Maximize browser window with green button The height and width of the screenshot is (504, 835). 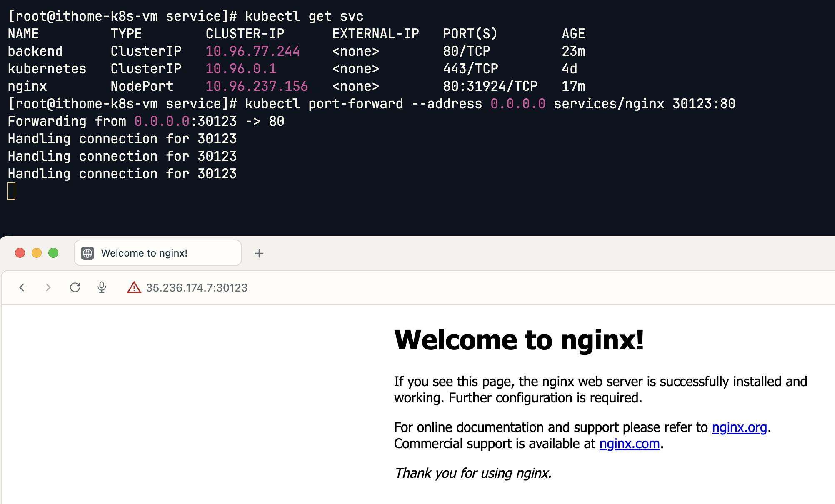pos(53,253)
